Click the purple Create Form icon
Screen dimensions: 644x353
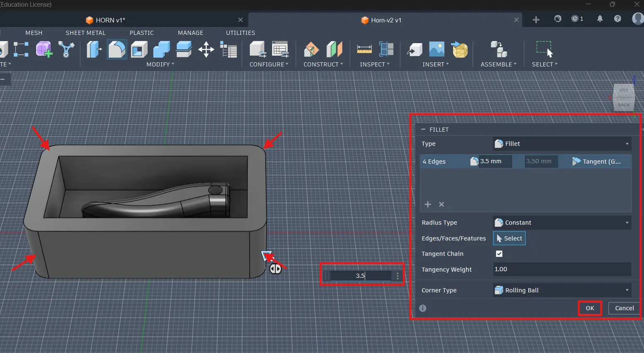click(44, 49)
